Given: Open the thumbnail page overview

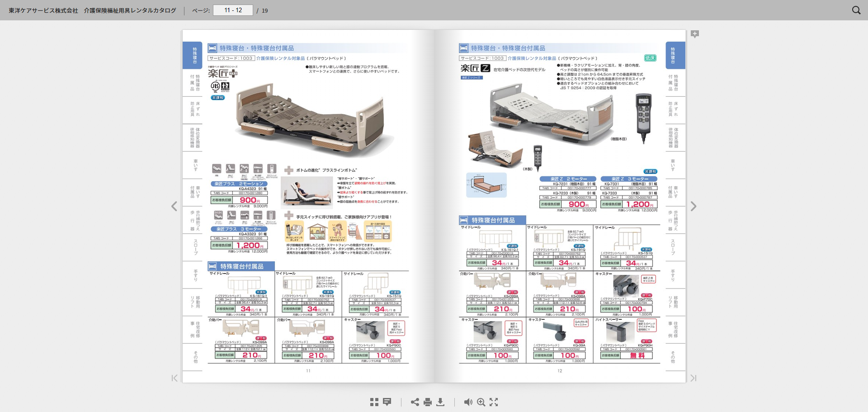Looking at the screenshot, I should pyautogui.click(x=373, y=402).
